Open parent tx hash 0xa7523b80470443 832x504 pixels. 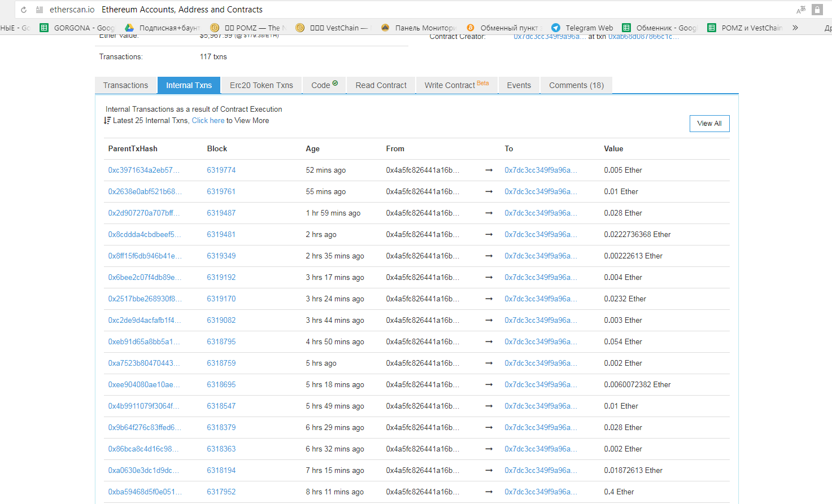(x=144, y=363)
